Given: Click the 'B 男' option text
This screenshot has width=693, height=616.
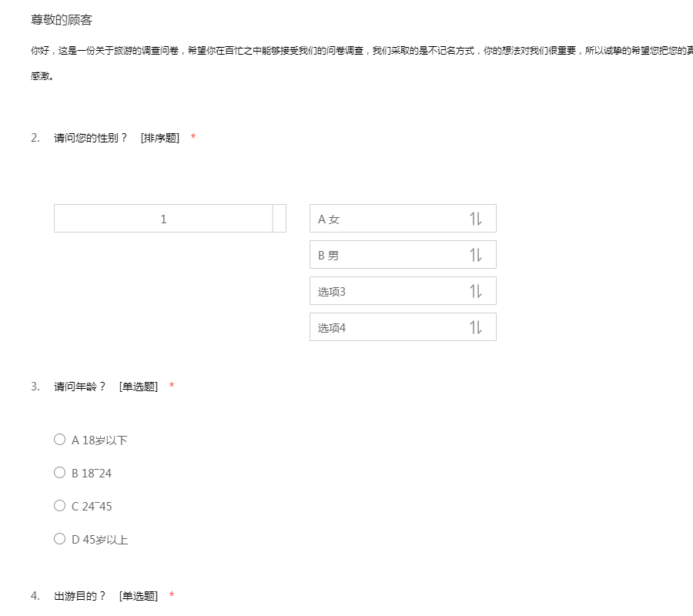Looking at the screenshot, I should pos(329,256).
